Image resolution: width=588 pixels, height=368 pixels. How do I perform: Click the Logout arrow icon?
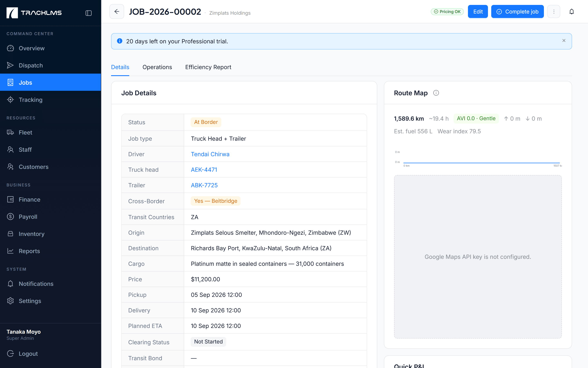click(10, 353)
